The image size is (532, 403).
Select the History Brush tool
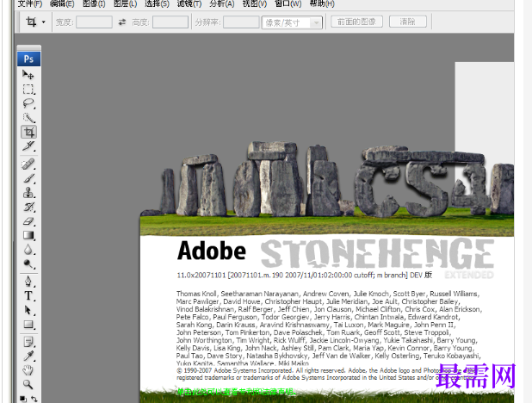pos(28,207)
